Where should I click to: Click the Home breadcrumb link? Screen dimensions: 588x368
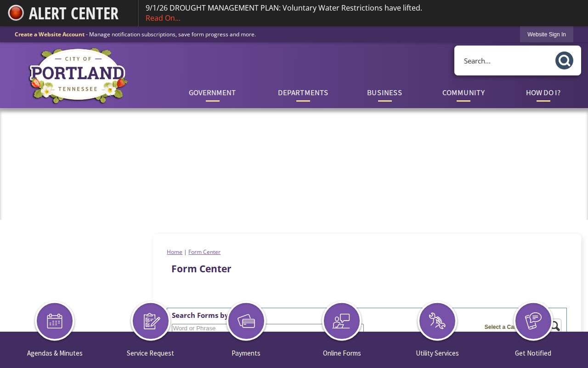pos(175,252)
